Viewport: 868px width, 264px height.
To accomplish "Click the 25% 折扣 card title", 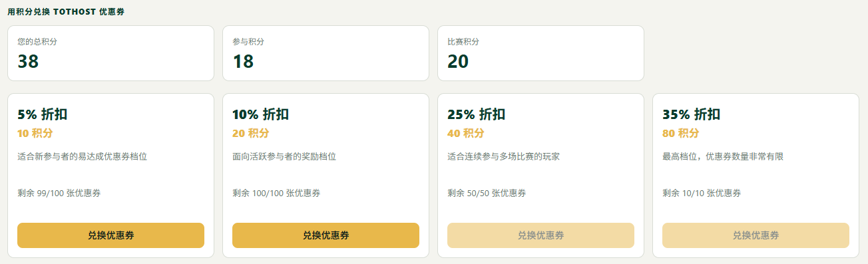I will click(476, 114).
